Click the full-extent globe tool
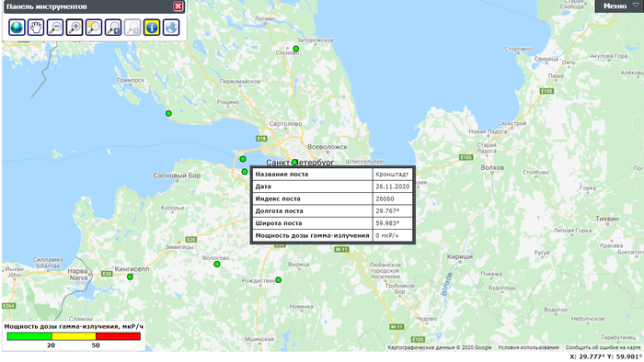Image resolution: width=644 pixels, height=362 pixels. (x=17, y=28)
